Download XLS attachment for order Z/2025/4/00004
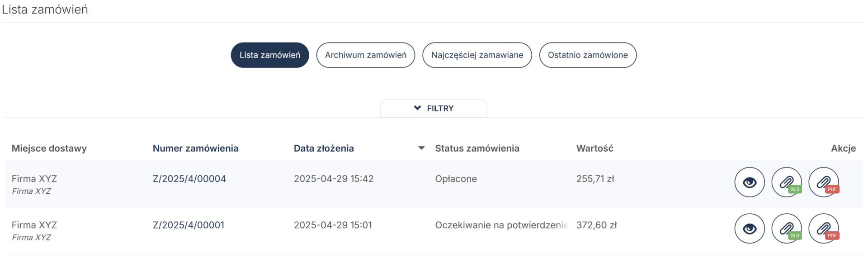The image size is (868, 268). pyautogui.click(x=787, y=182)
